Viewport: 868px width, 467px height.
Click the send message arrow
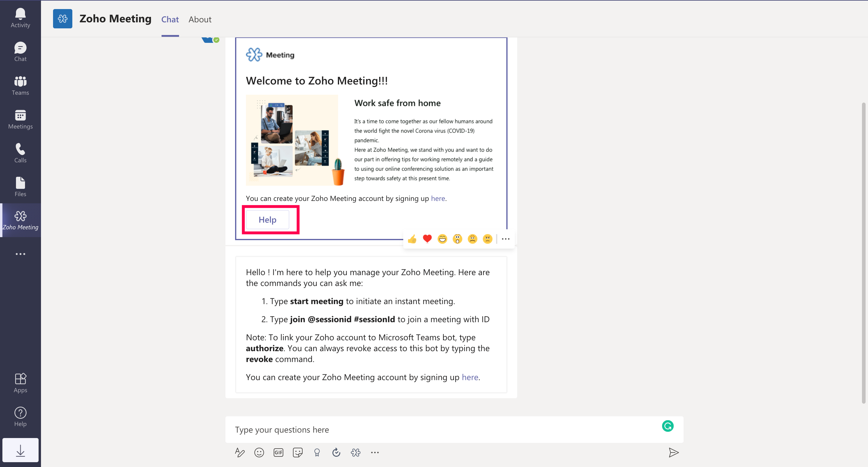(x=673, y=453)
